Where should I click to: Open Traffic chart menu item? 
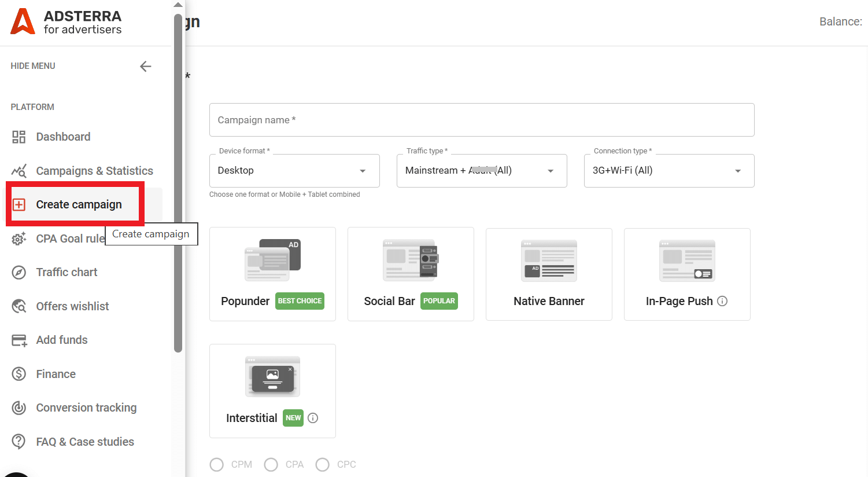coord(67,273)
